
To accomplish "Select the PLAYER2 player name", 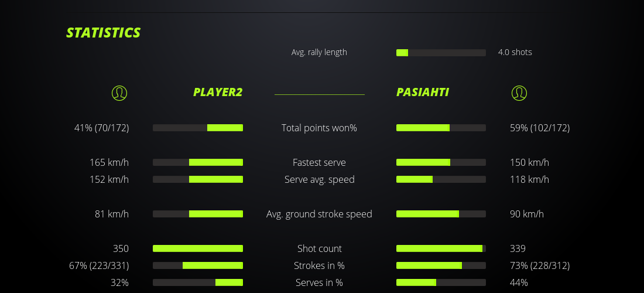I will coord(218,92).
